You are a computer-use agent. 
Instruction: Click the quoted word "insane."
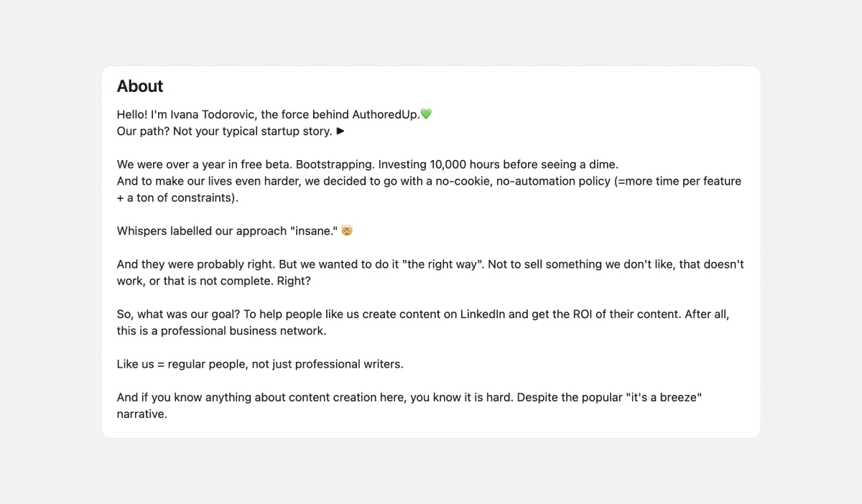(314, 230)
